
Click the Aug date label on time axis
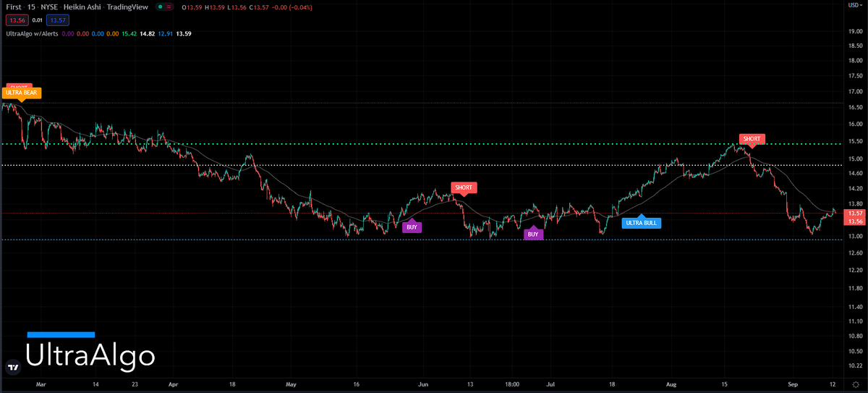(x=671, y=385)
